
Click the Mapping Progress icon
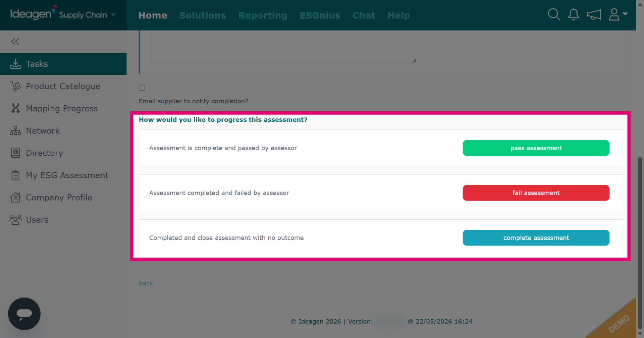15,108
